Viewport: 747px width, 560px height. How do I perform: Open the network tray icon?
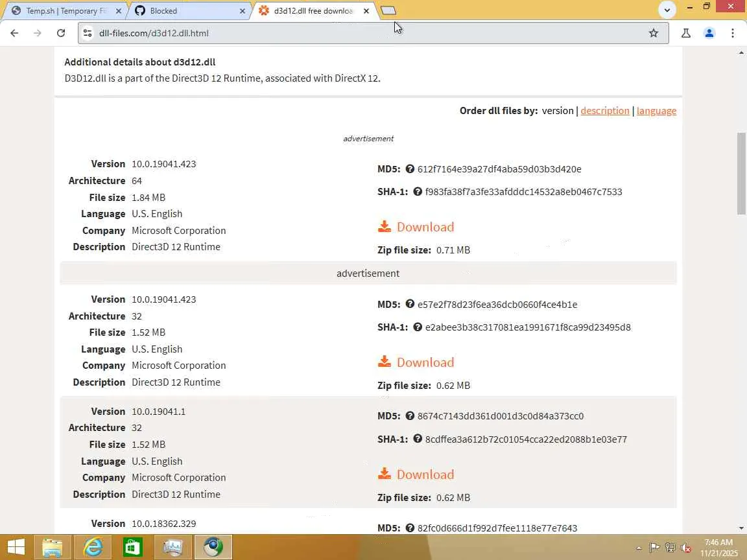[x=670, y=548]
